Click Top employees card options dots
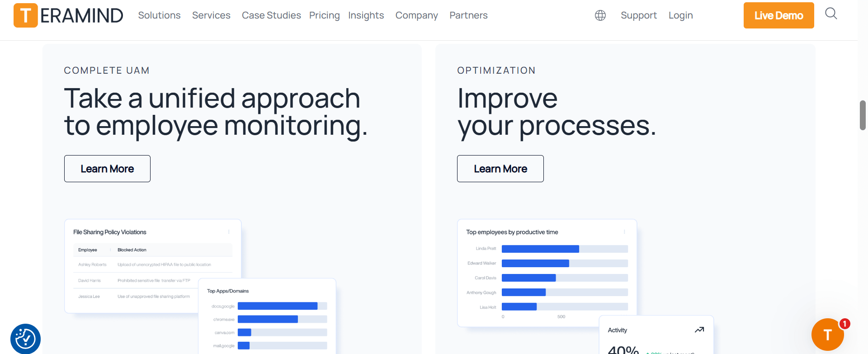 (624, 232)
